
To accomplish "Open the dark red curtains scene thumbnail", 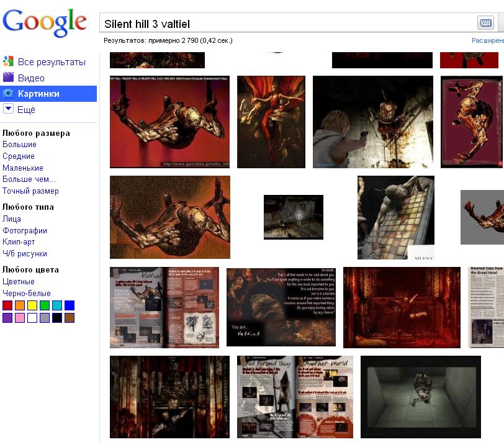I will (169, 397).
